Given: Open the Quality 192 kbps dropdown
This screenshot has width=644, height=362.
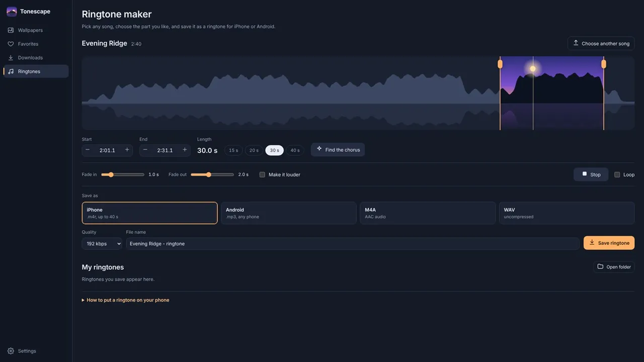Looking at the screenshot, I should point(102,243).
